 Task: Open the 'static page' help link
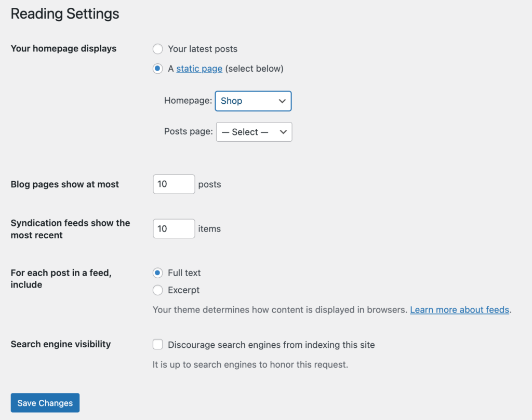[x=199, y=69]
